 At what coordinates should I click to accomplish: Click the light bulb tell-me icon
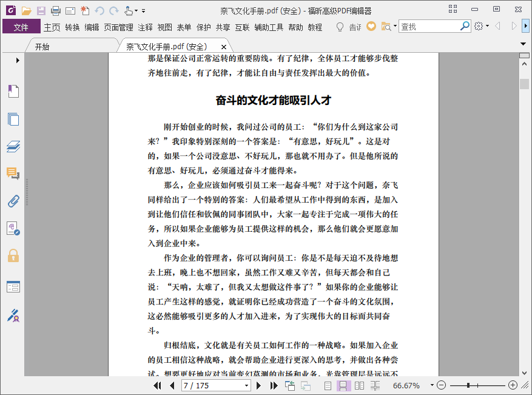click(340, 27)
